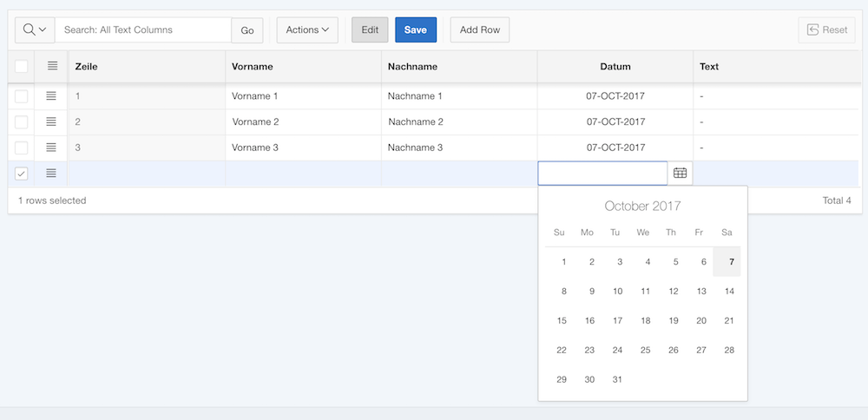Click the blue Save button
This screenshot has width=868, height=420.
click(x=416, y=30)
